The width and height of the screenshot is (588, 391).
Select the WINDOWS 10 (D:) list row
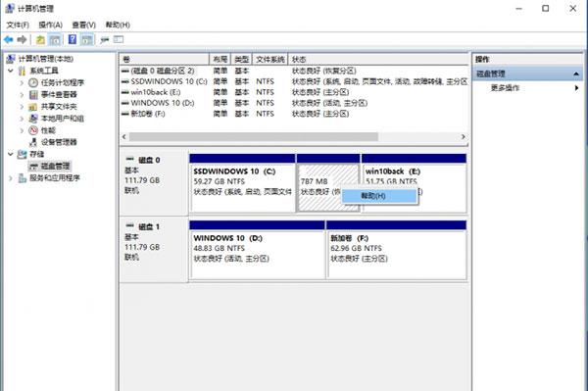294,103
